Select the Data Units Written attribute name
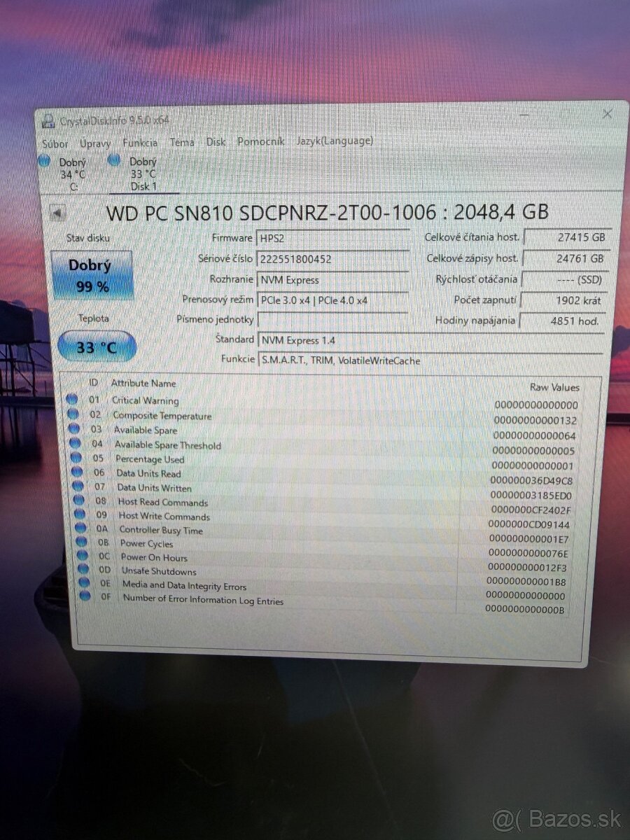This screenshot has height=840, width=630. coord(154,488)
